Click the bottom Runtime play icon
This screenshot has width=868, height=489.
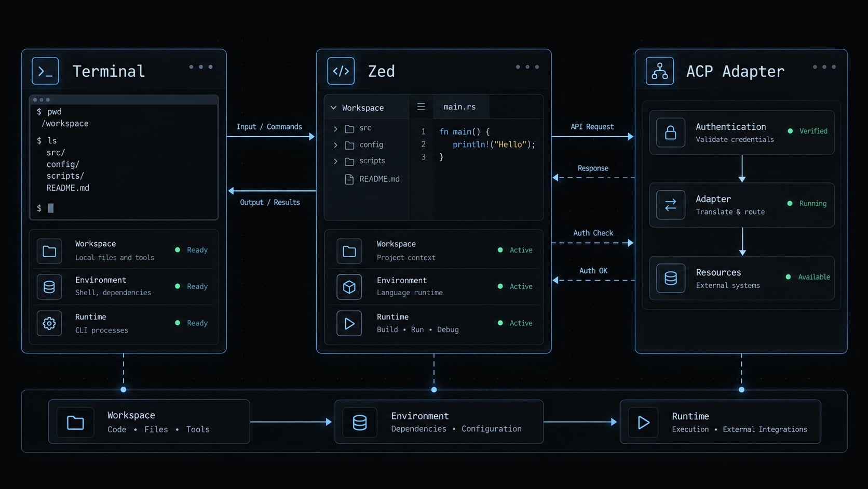643,422
